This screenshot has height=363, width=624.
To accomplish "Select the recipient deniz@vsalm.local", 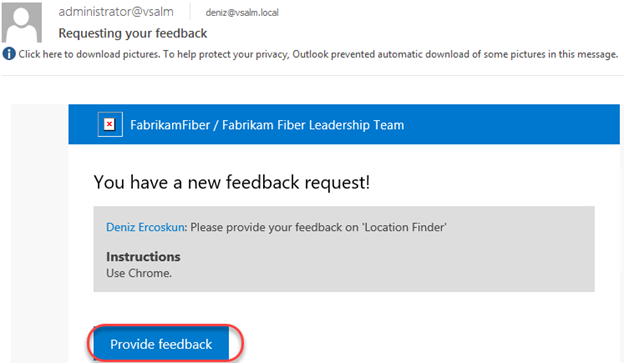I will click(242, 13).
